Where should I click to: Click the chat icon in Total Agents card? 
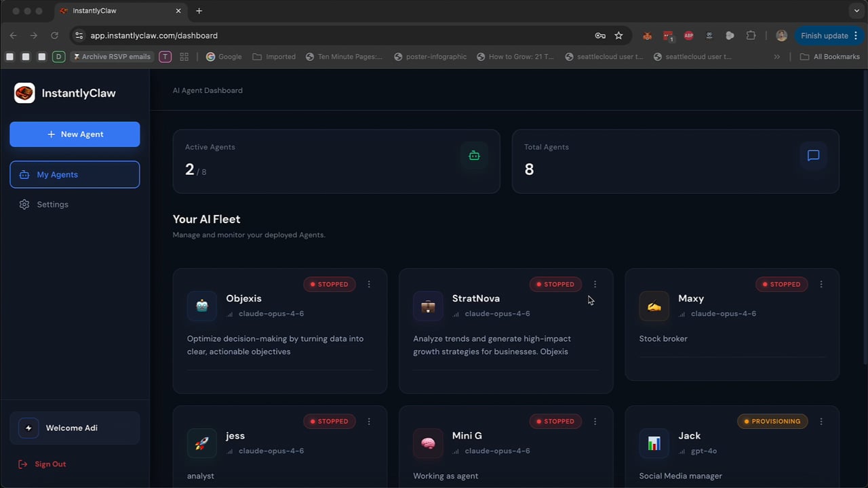coord(813,155)
